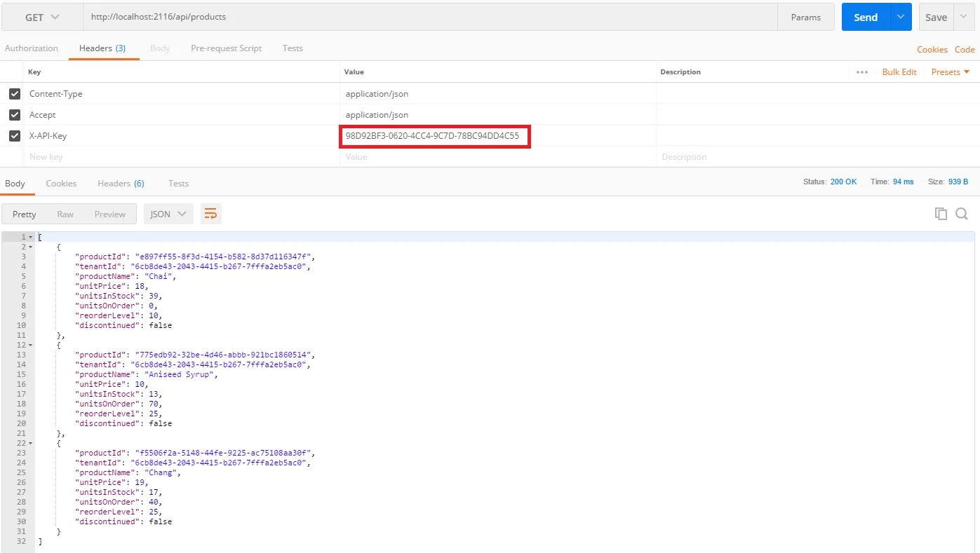
Task: Open the Presets dropdown
Action: tap(951, 72)
